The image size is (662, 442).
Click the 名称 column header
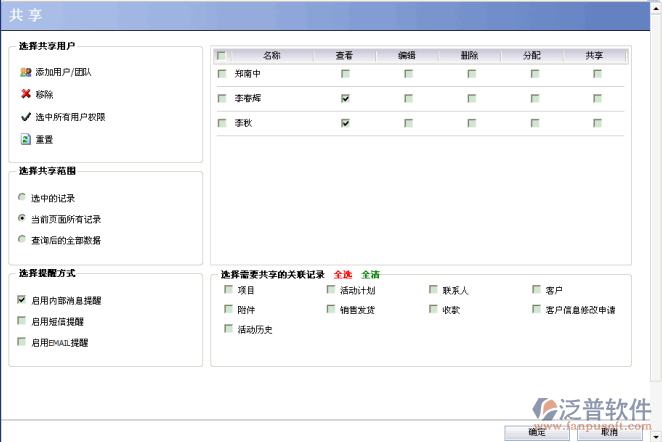(272, 56)
